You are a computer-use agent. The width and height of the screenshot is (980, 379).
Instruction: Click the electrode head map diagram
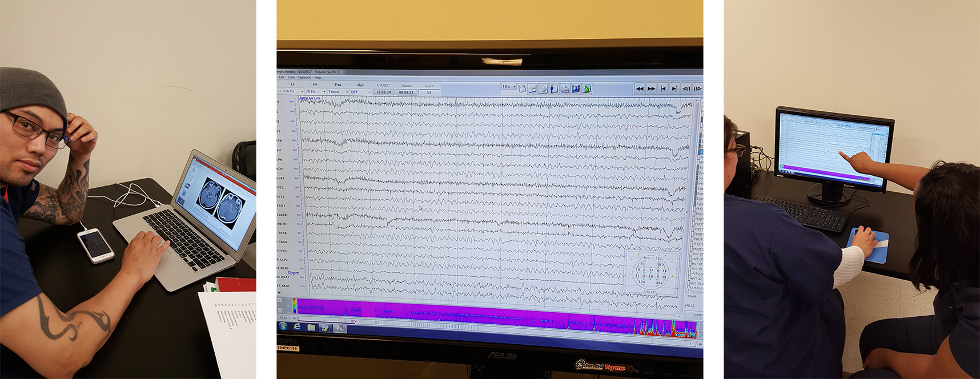pos(651,273)
